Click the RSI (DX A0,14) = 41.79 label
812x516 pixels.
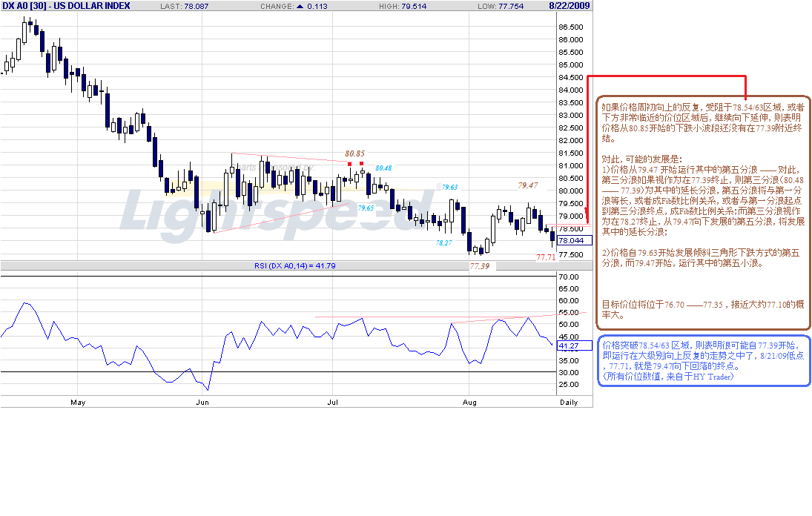[x=294, y=266]
